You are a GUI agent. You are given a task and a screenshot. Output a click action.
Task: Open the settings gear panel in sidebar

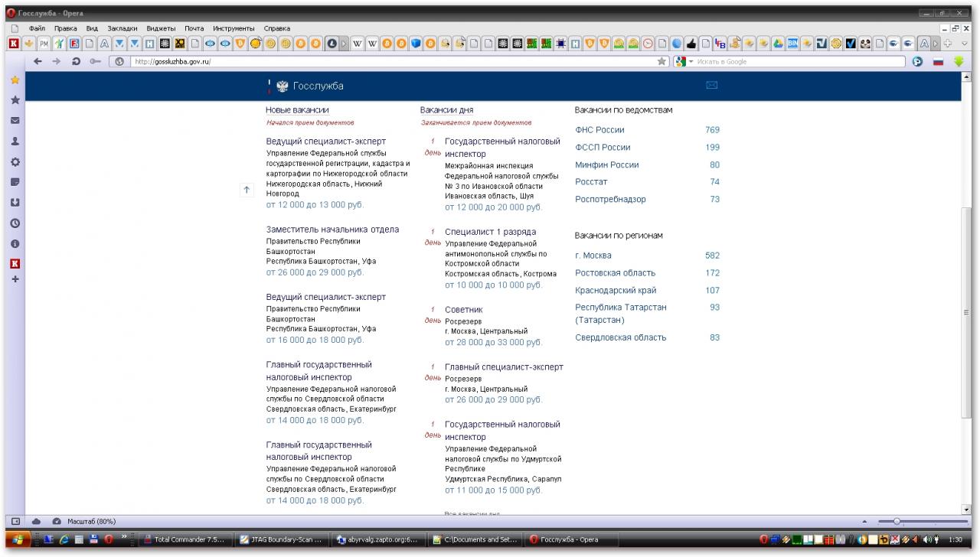coord(14,162)
